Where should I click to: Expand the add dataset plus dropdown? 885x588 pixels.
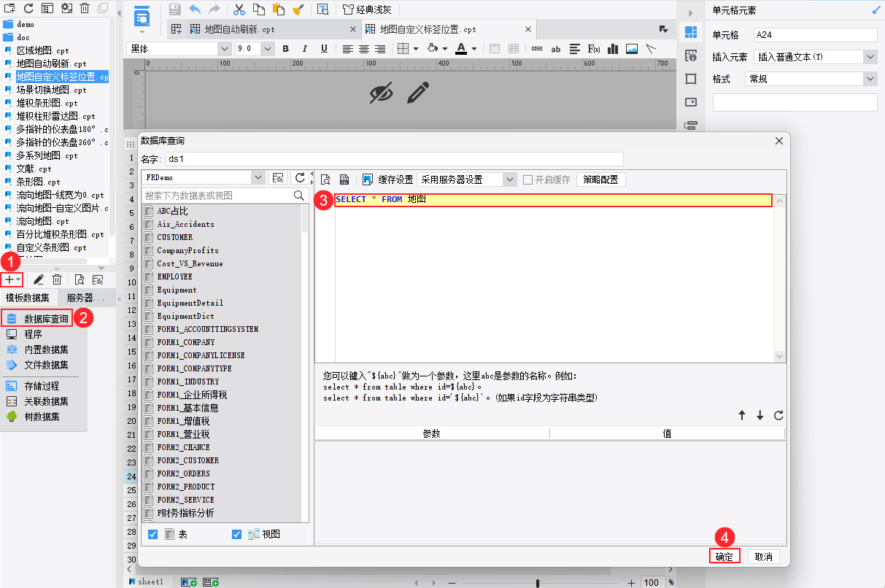(x=12, y=279)
